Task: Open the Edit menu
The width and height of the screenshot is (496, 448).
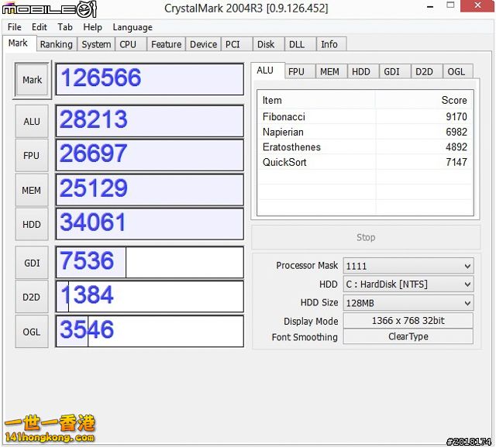Action: point(40,27)
